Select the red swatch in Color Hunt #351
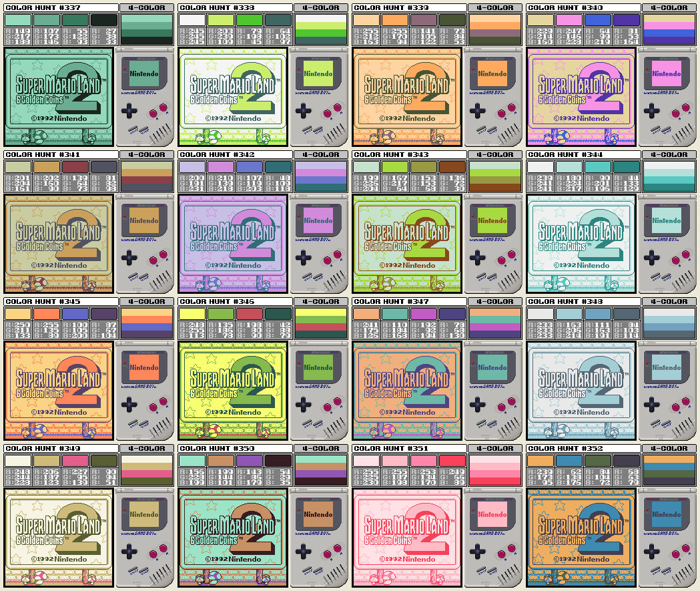 [x=452, y=461]
